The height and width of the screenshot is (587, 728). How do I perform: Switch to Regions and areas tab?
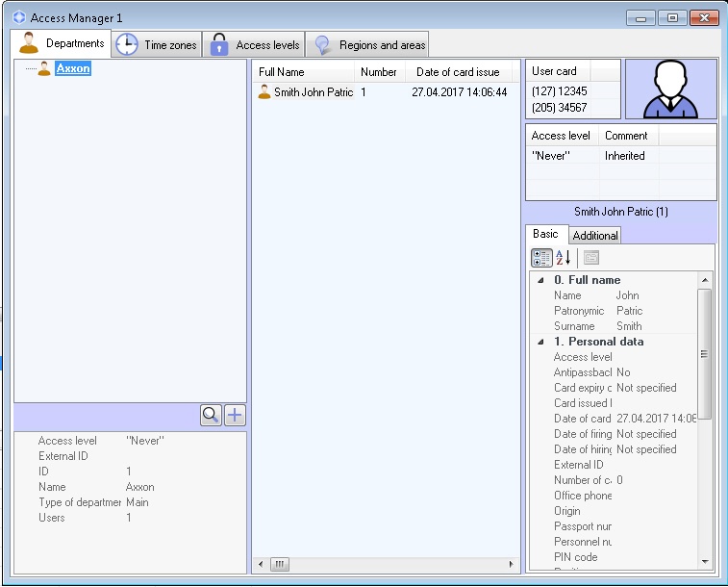pos(369,45)
